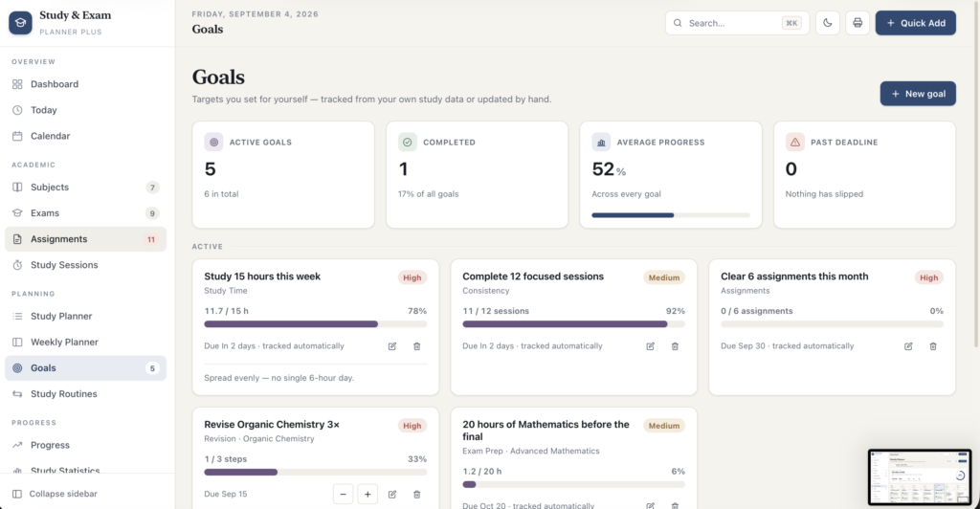Viewport: 980px width, 509px height.
Task: Increase Organic Chemistry steps with plus
Action: pyautogui.click(x=367, y=494)
